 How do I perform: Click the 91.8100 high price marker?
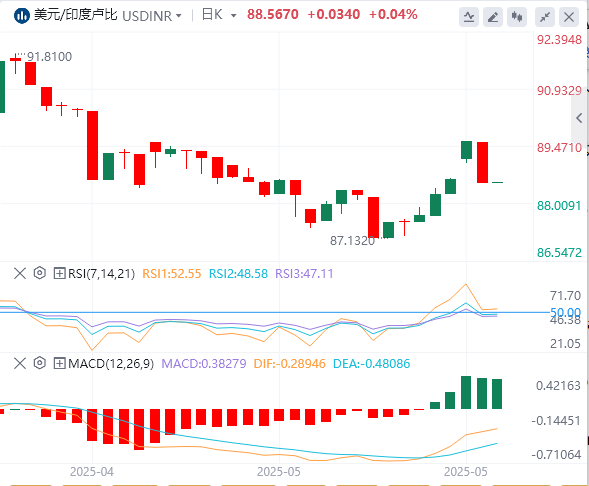(x=50, y=57)
